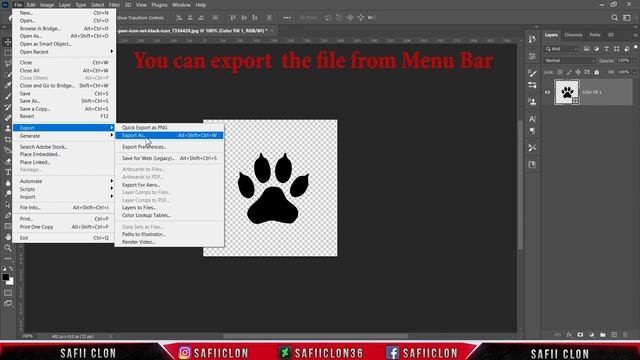Click Export Preferences entry

click(169, 147)
